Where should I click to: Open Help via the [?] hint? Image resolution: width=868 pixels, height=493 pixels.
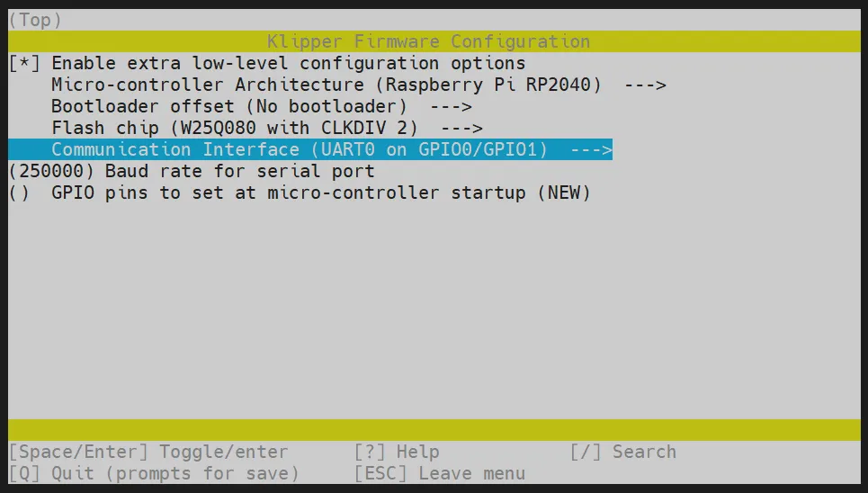(x=397, y=452)
